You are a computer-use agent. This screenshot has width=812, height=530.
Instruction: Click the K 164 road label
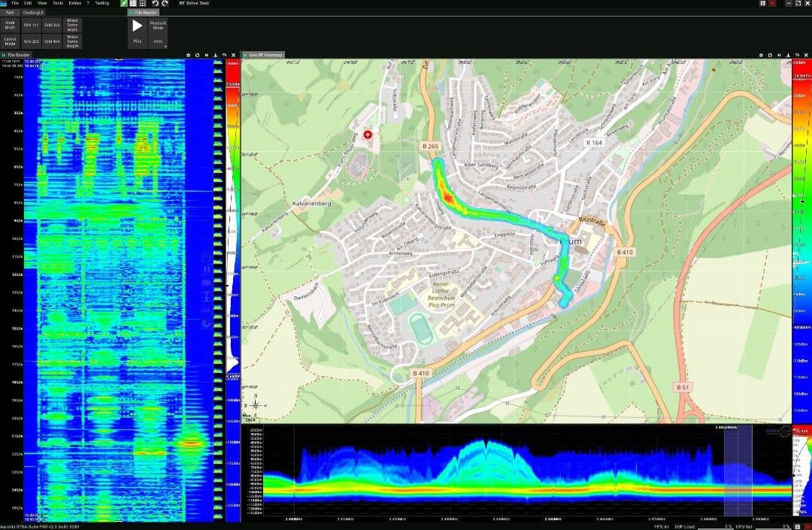pos(594,142)
